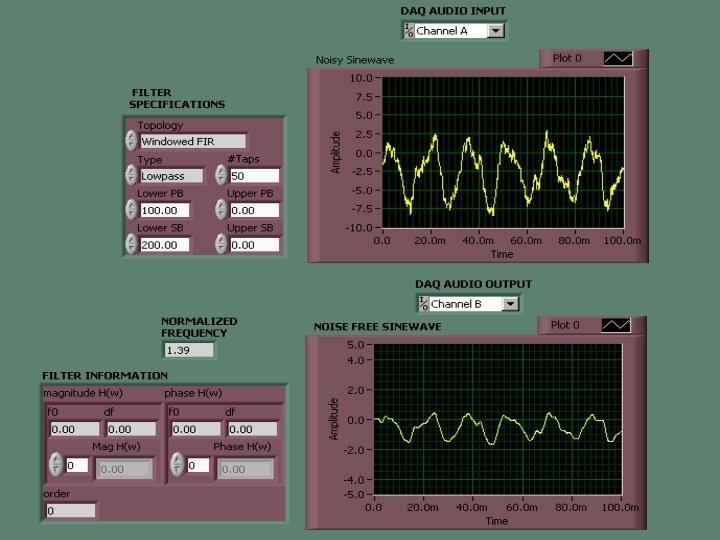Click the Phase H(w) greyed value field
This screenshot has height=540, width=720.
[x=245, y=469]
